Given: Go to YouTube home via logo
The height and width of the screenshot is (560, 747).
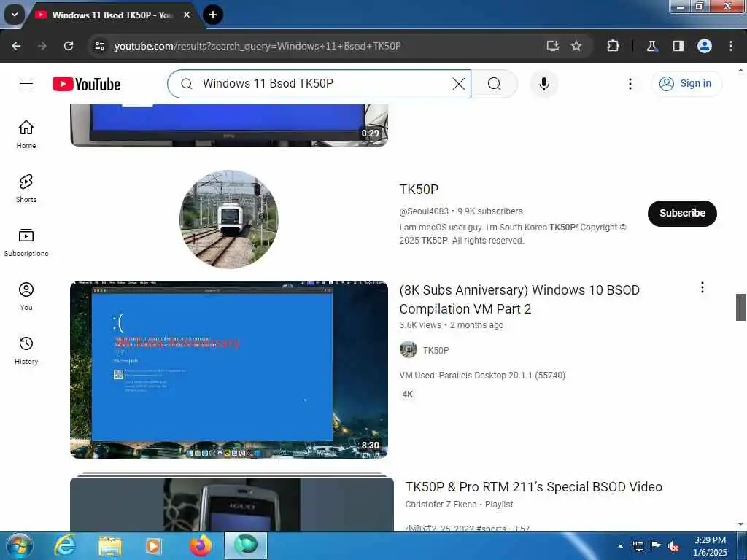Looking at the screenshot, I should pos(86,84).
